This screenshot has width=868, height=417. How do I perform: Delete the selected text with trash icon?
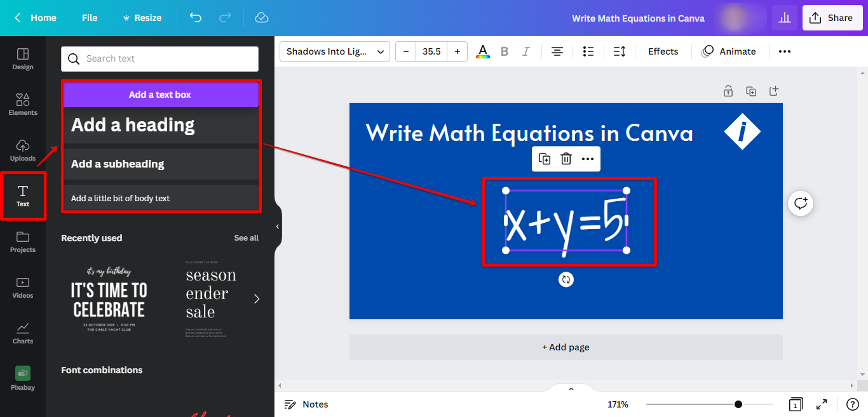566,159
